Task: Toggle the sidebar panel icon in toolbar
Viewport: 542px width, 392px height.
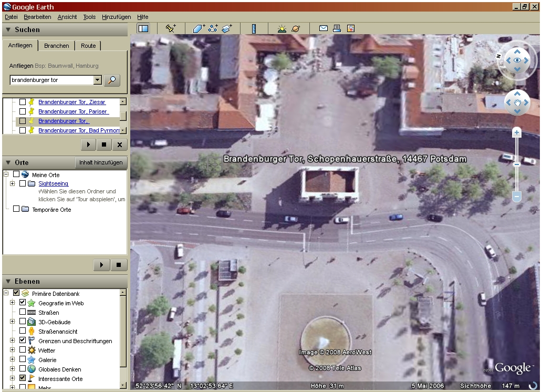Action: (143, 28)
